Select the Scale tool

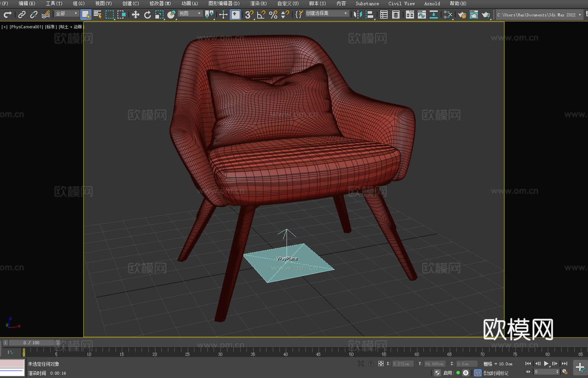click(x=159, y=14)
